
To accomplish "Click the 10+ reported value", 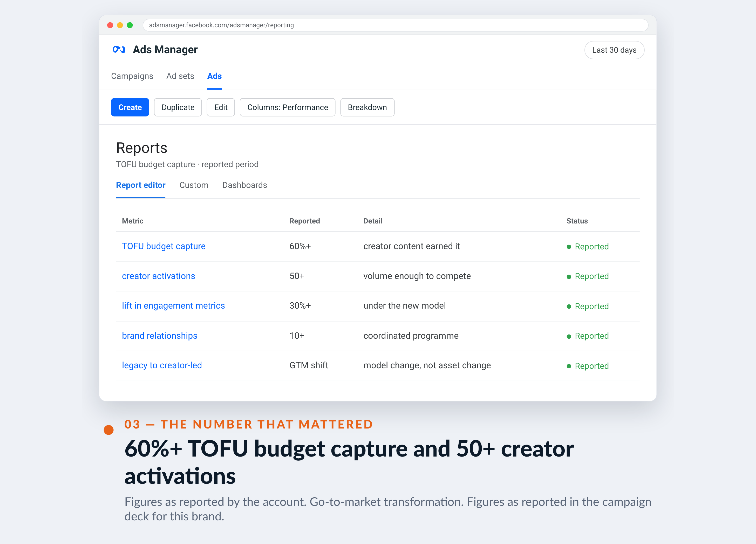I will tap(297, 336).
